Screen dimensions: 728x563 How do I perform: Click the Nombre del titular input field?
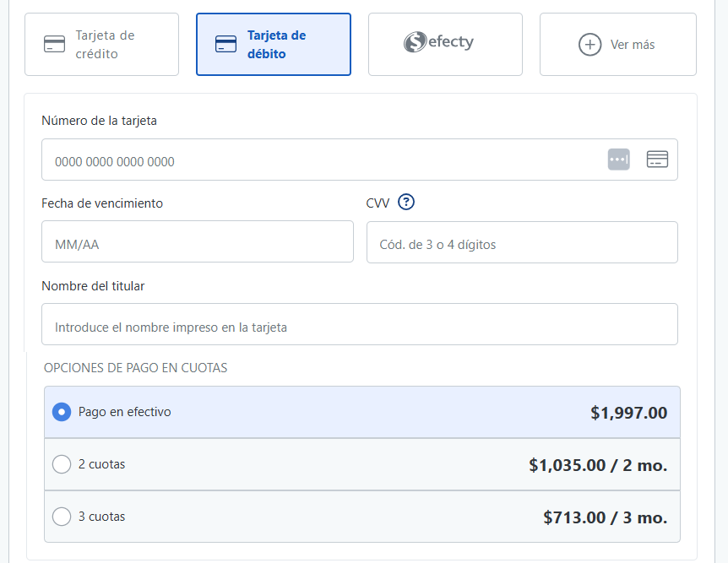(360, 324)
